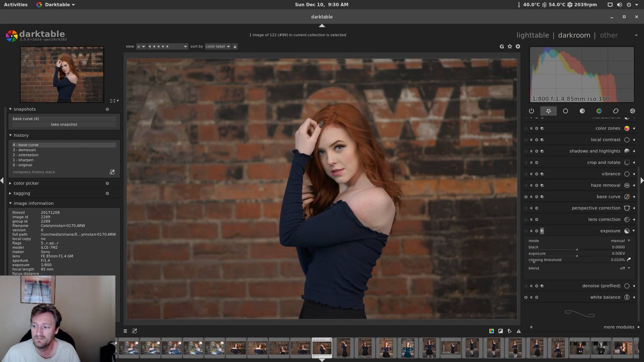Switch to lighttable view
The height and width of the screenshot is (362, 644).
tap(532, 35)
